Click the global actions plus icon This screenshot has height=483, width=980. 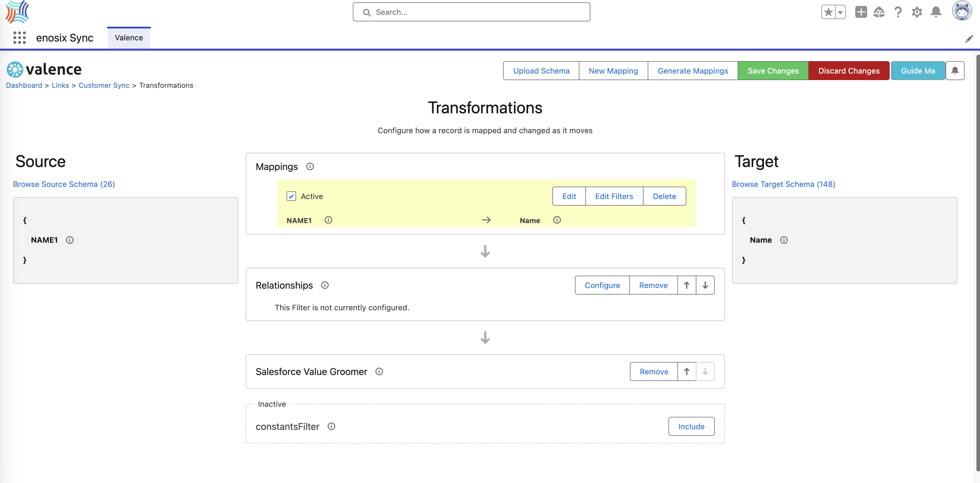[x=861, y=12]
